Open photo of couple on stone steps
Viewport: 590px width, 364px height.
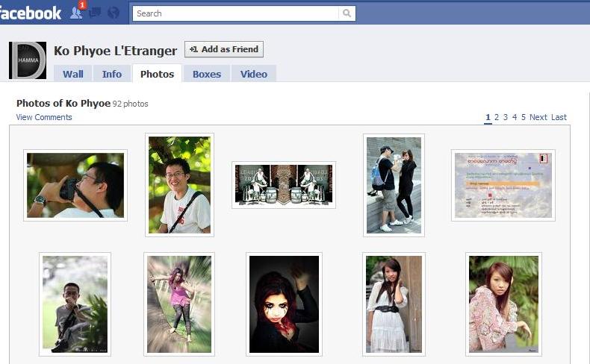[394, 185]
